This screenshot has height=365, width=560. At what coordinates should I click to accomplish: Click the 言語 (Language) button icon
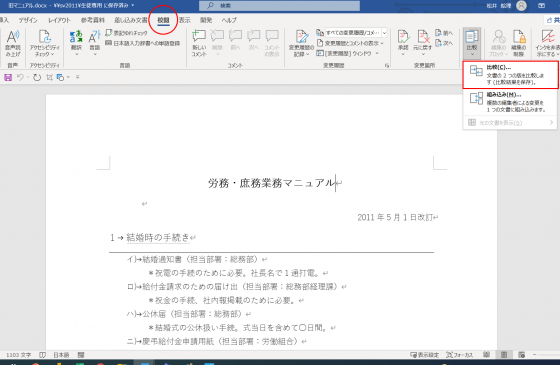(x=95, y=36)
